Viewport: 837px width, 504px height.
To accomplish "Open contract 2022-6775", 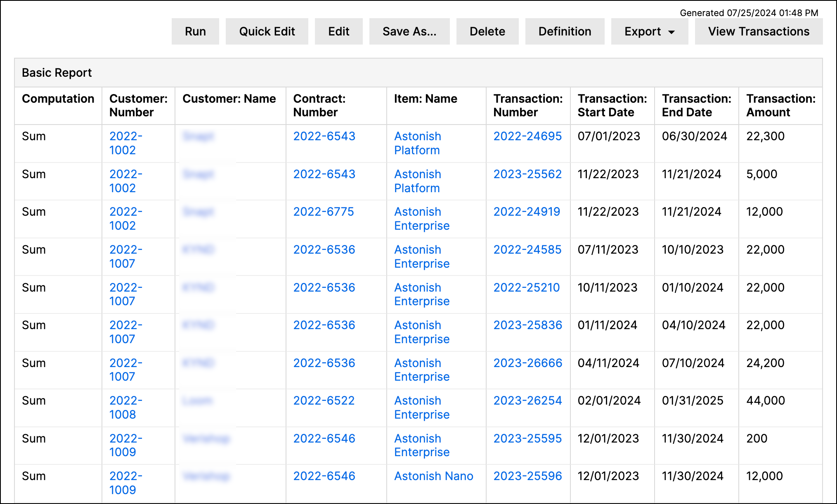I will [x=324, y=212].
